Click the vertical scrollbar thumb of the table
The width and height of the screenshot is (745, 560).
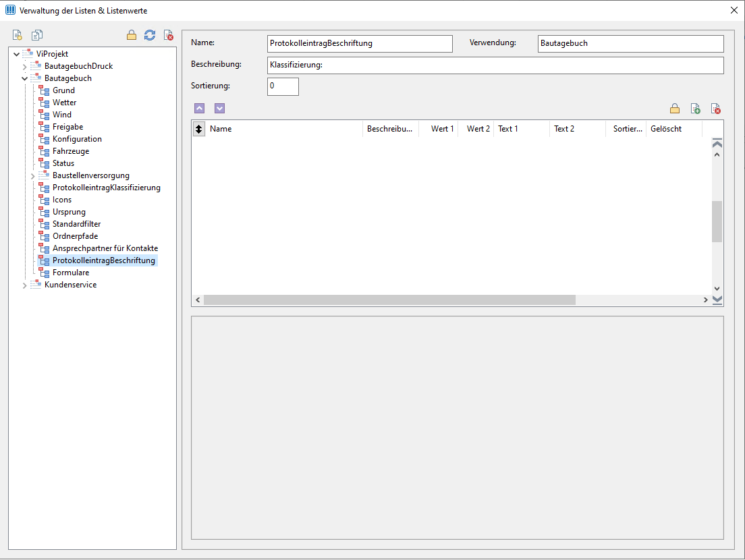point(717,222)
